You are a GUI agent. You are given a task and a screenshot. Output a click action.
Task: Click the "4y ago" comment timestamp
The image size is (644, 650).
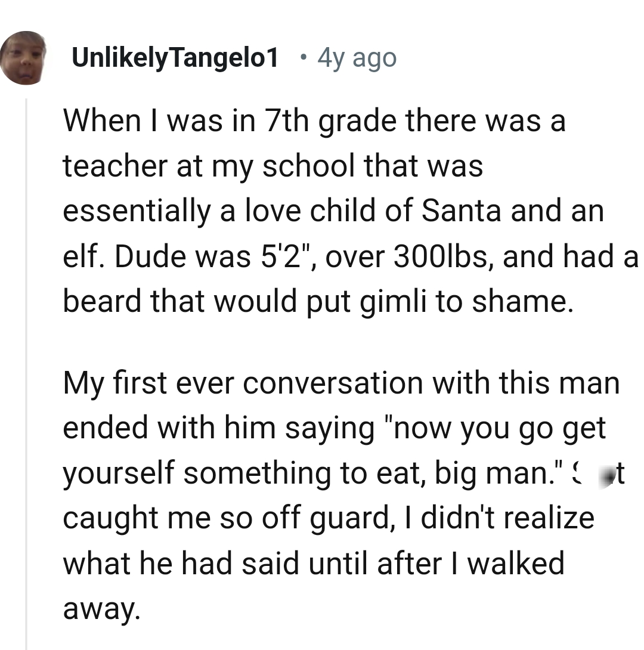coord(357,58)
